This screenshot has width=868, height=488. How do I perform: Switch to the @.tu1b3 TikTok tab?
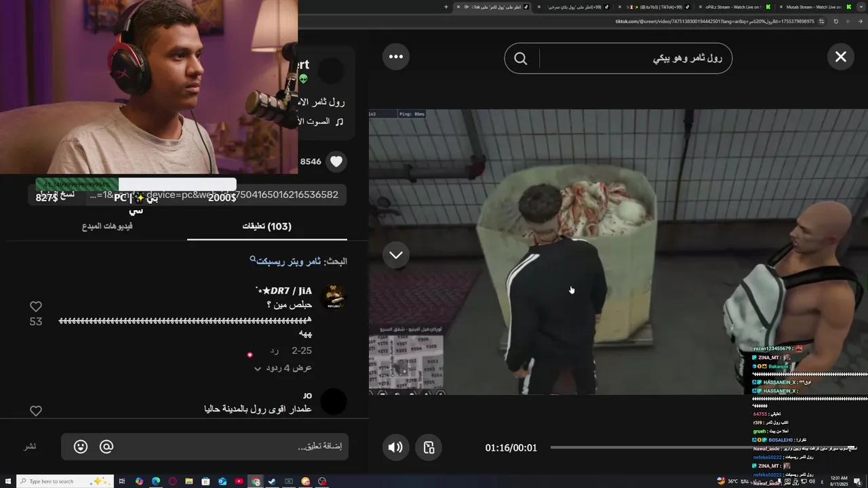point(655,7)
